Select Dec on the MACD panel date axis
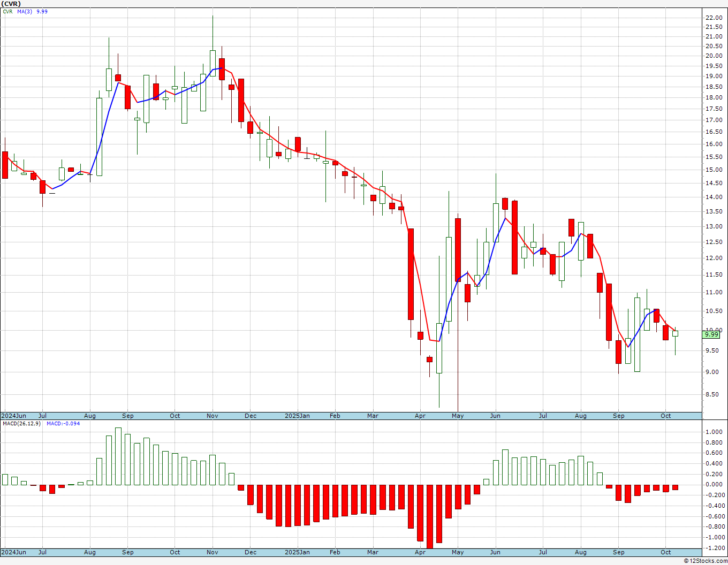The width and height of the screenshot is (728, 565). [x=251, y=552]
